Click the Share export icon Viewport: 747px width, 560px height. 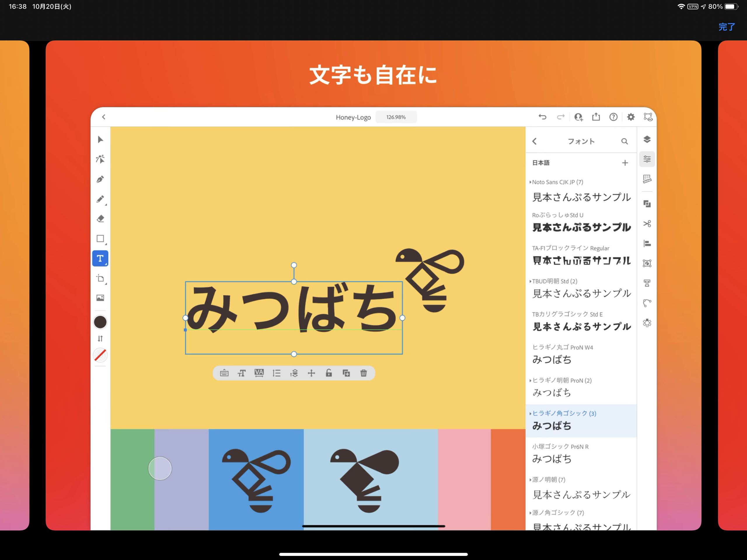(596, 117)
